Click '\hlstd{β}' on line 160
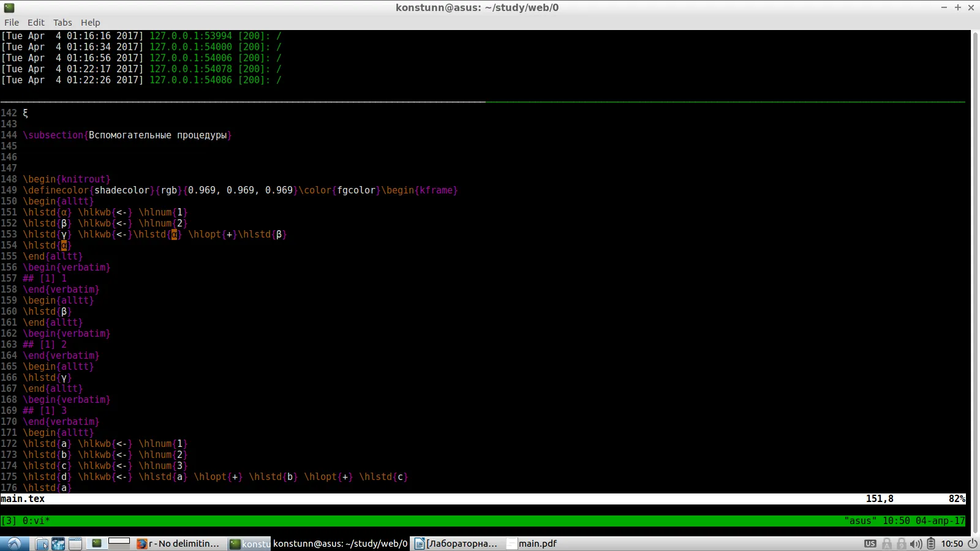The height and width of the screenshot is (551, 980). (x=48, y=312)
